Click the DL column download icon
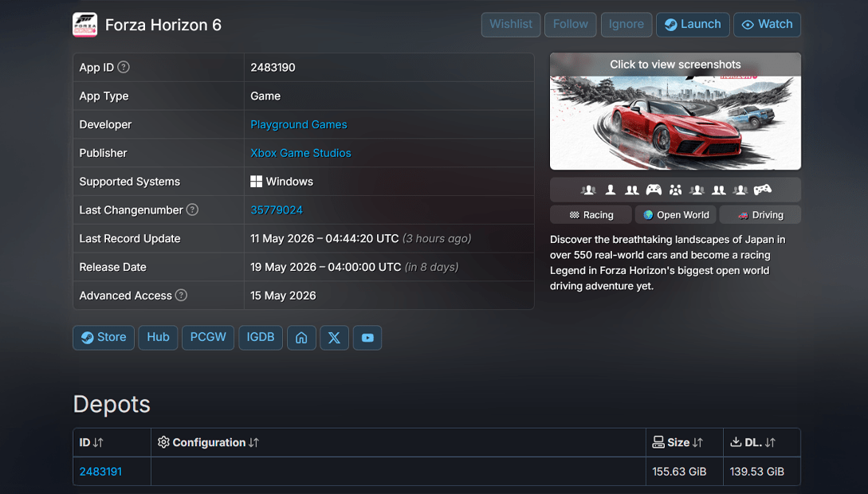Image resolution: width=868 pixels, height=494 pixels. coord(736,442)
